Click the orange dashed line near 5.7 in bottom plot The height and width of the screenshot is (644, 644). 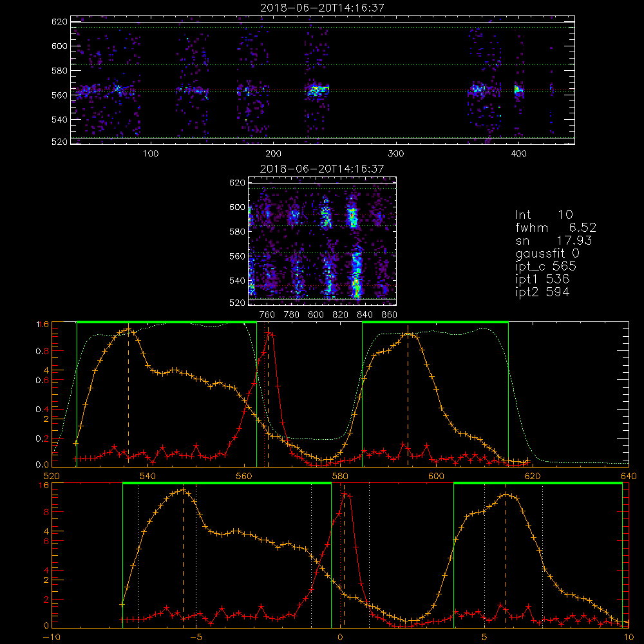coord(506,556)
